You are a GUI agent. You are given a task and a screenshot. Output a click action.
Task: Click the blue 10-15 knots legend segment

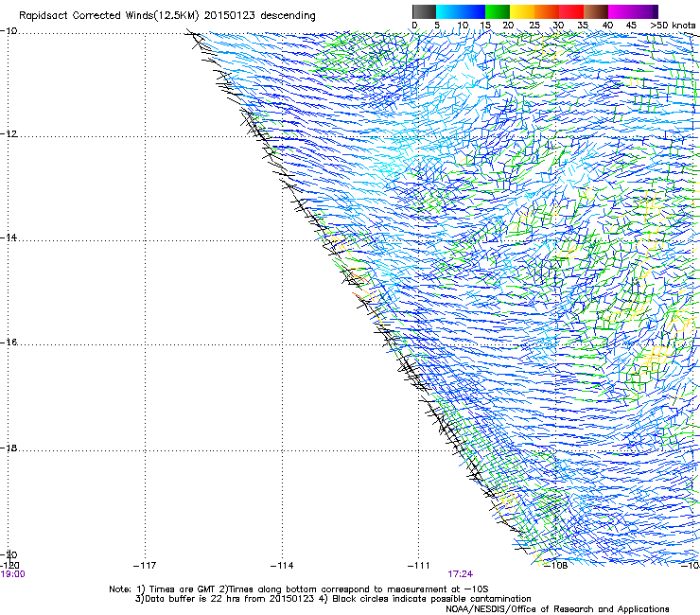click(473, 11)
